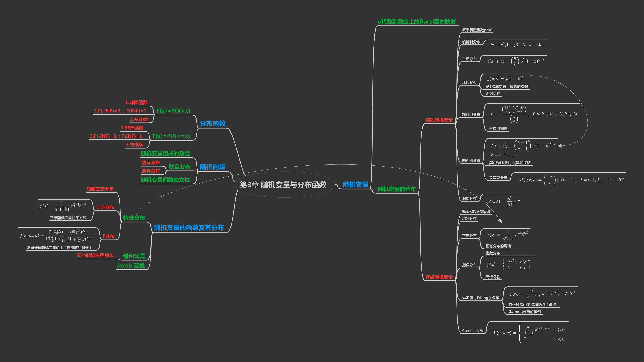Viewport: 644px width, 362px height.
Task: Click the red 3.左连续 node
Action: [x=139, y=119]
